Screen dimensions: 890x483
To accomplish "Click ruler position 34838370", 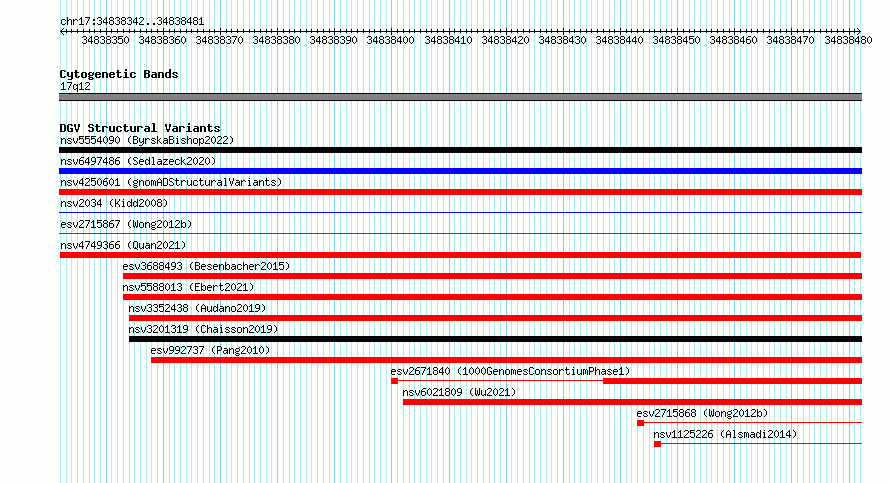I will pos(219,40).
